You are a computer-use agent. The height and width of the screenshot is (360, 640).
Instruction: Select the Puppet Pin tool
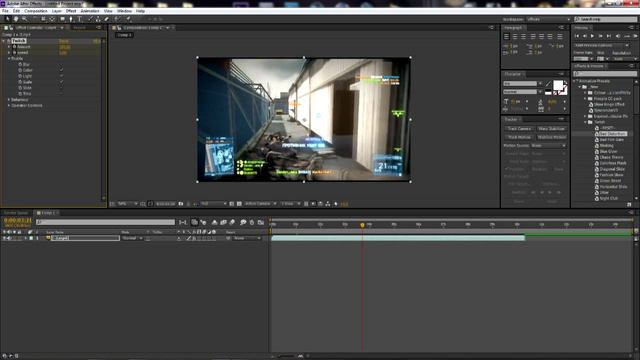128,19
